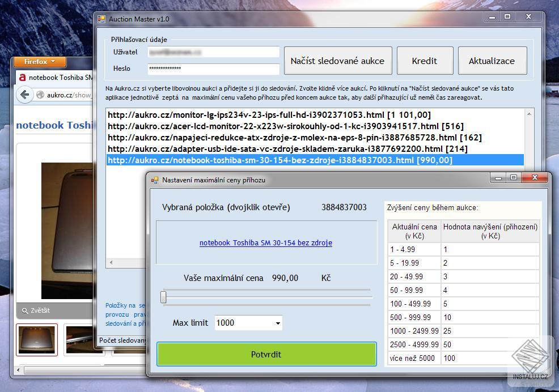
Task: Click the Heslo password field
Action: pyautogui.click(x=213, y=69)
